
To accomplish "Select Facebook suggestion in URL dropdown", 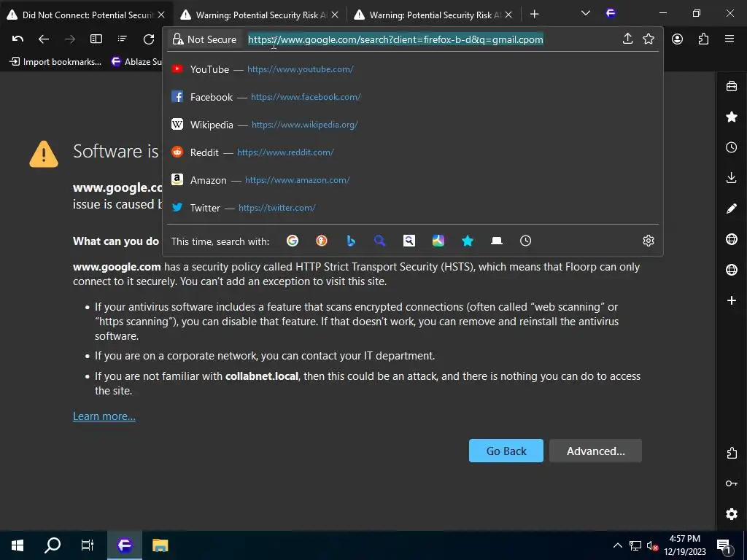I will pos(413,97).
